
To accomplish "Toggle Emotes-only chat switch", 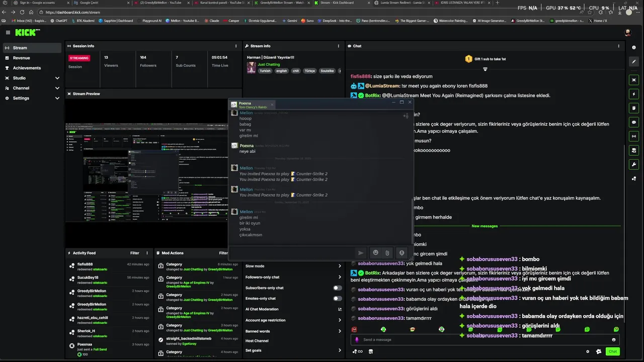I will 338,299.
